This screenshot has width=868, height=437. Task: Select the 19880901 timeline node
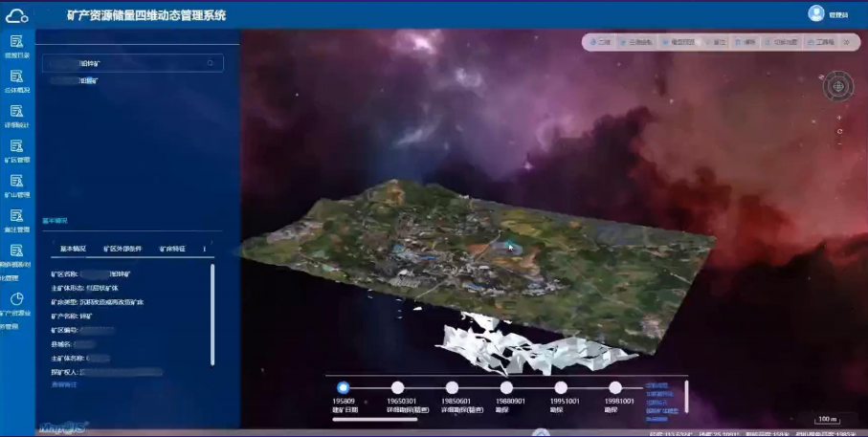point(506,388)
